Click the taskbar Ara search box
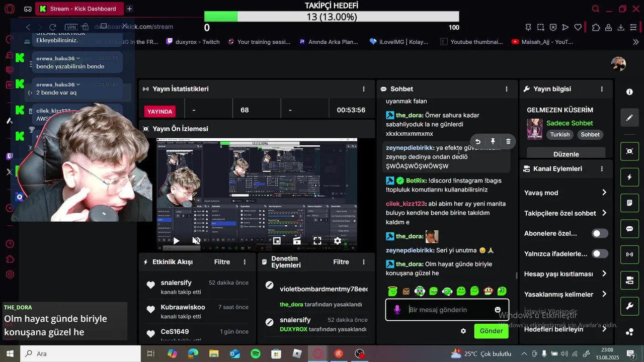 coord(80,353)
